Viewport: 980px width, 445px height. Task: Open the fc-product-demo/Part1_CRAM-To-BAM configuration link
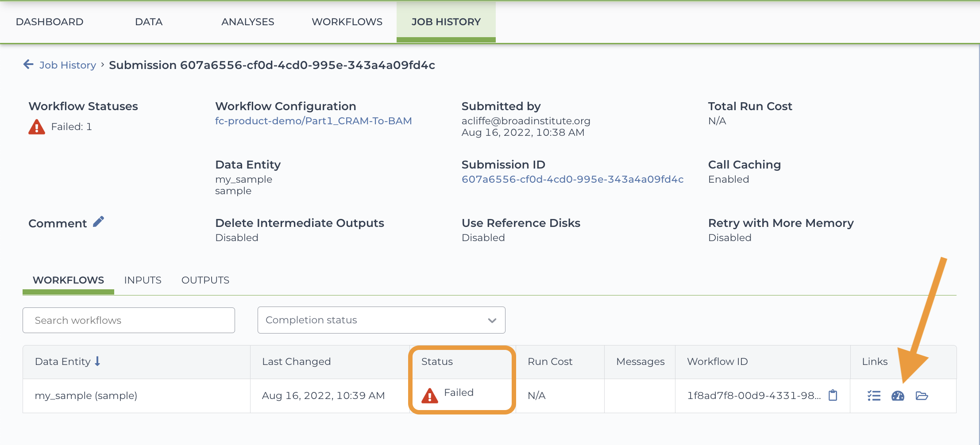pyautogui.click(x=313, y=121)
